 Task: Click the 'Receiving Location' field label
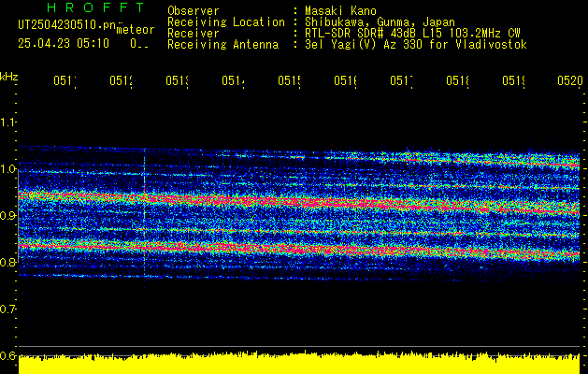coord(226,22)
